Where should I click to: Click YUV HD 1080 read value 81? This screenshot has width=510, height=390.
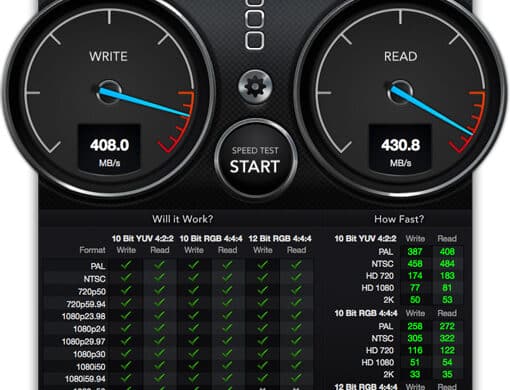(447, 288)
